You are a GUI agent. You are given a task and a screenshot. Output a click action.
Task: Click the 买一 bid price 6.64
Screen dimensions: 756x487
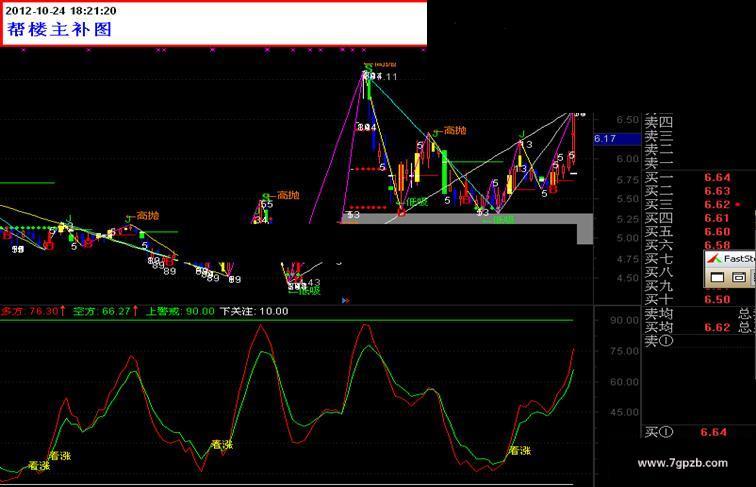tap(717, 177)
